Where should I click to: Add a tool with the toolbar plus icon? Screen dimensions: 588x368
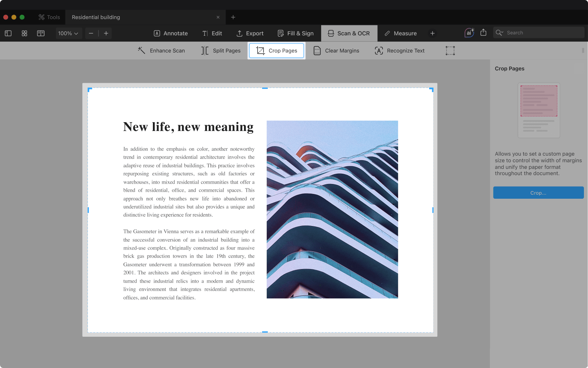coord(433,33)
